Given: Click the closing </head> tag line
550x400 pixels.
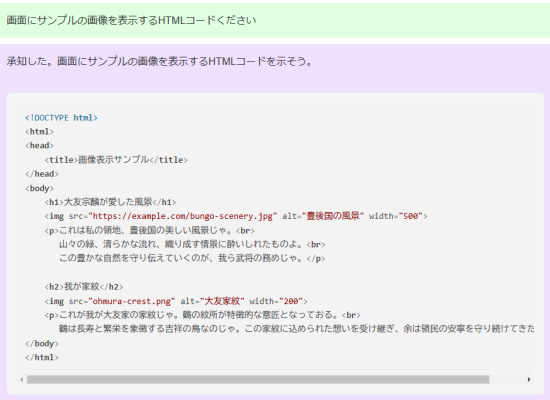Looking at the screenshot, I should pos(42,174).
